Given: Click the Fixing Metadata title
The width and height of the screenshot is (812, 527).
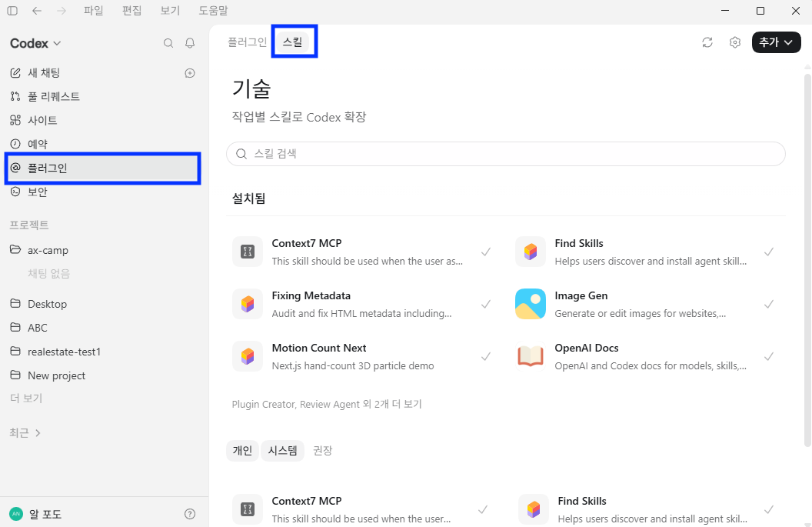Looking at the screenshot, I should coord(311,296).
